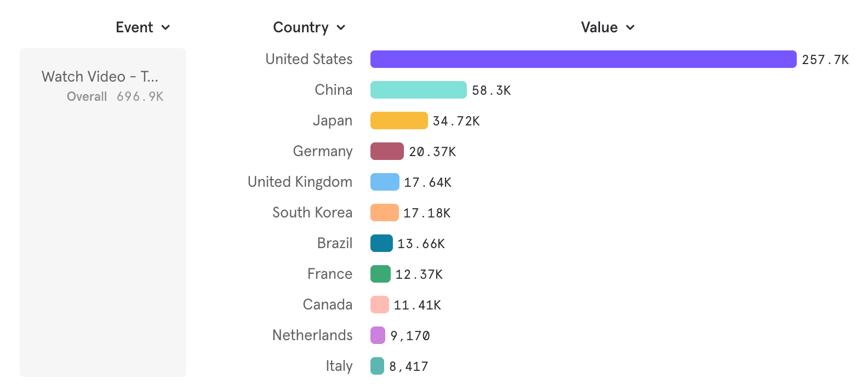The height and width of the screenshot is (390, 868).
Task: Click the Netherlands 9,170 value
Action: coord(410,336)
